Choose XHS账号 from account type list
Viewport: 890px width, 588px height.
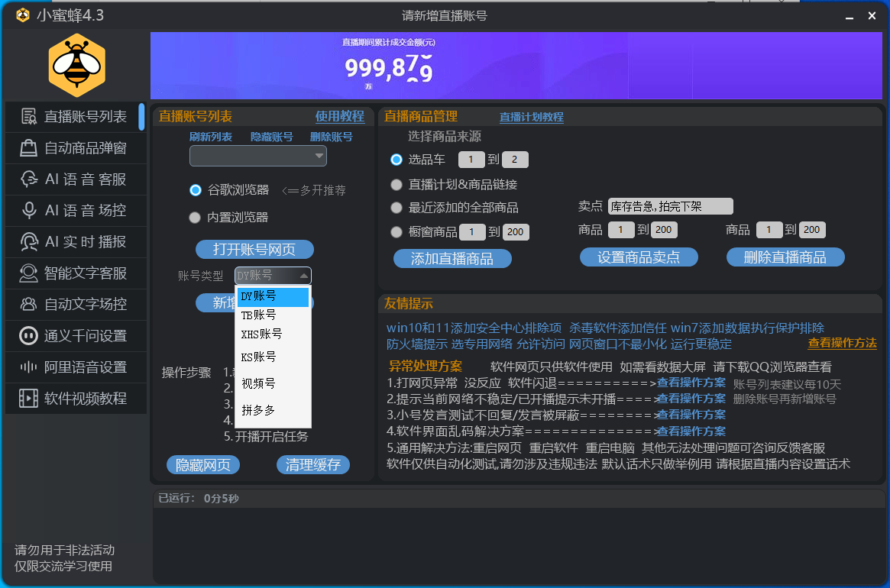pyautogui.click(x=273, y=334)
